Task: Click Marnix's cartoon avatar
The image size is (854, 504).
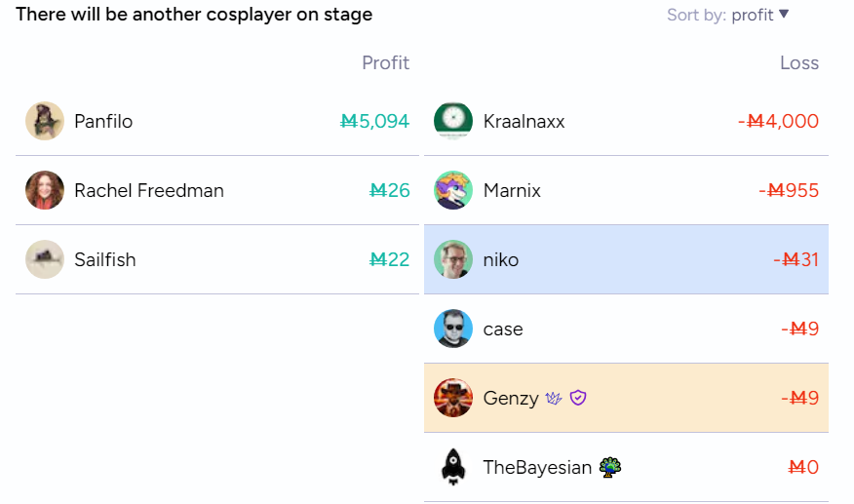Action: [x=453, y=190]
